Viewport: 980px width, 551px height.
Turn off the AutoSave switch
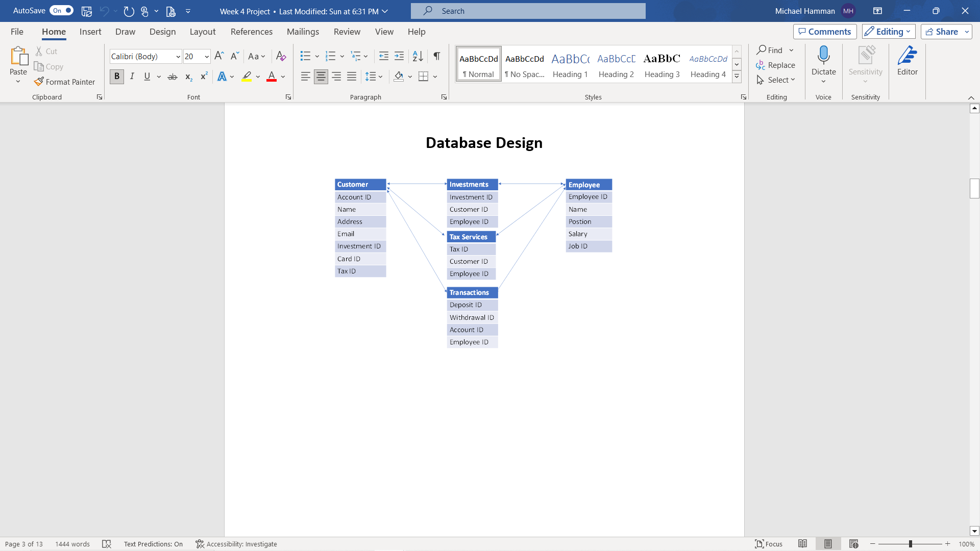[62, 11]
